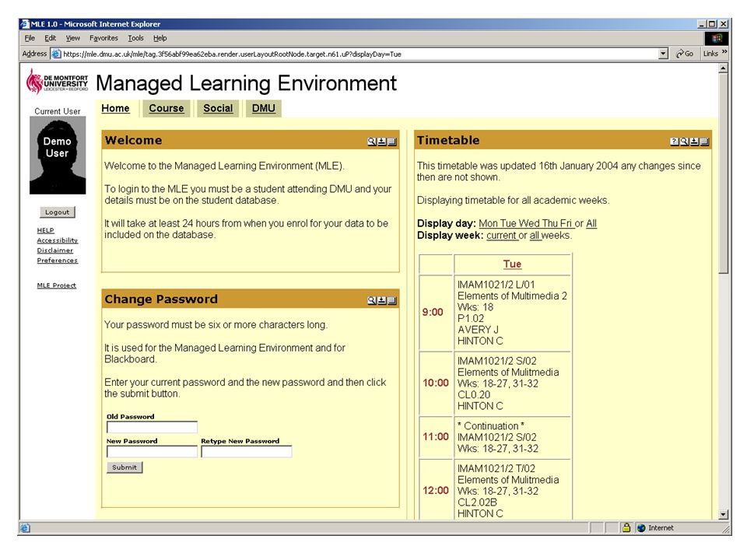The image size is (747, 560).
Task: Click the down-arrow minimize icon on Change Password panel
Action: click(x=381, y=300)
